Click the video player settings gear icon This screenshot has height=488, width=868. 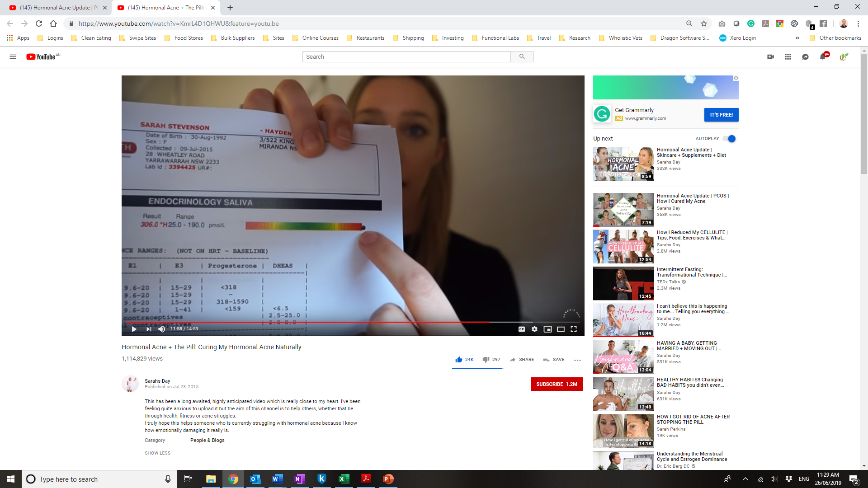[x=534, y=329]
